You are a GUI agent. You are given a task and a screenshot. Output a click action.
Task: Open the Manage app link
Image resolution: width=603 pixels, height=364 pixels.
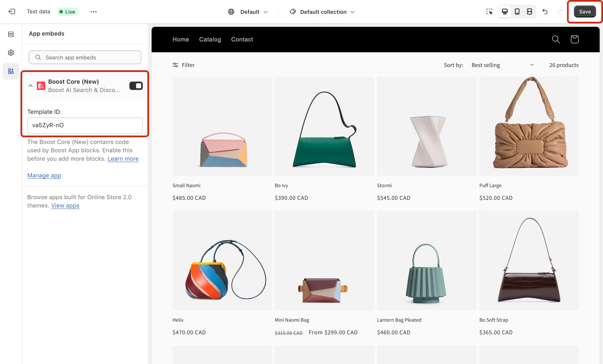[x=44, y=175]
